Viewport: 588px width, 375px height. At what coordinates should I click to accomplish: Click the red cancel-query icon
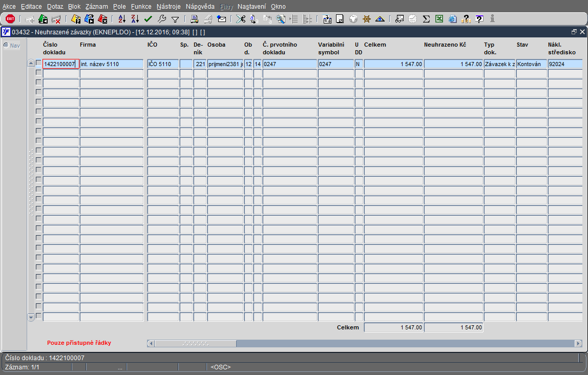(x=102, y=19)
